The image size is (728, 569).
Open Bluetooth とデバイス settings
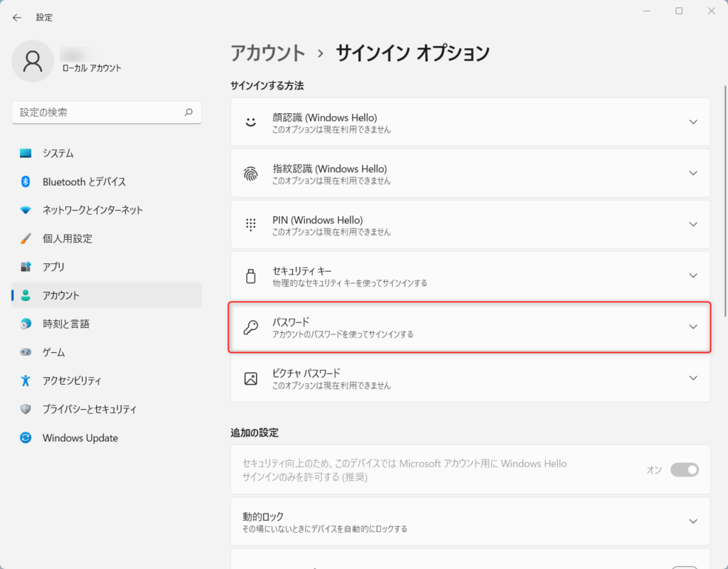click(x=107, y=181)
